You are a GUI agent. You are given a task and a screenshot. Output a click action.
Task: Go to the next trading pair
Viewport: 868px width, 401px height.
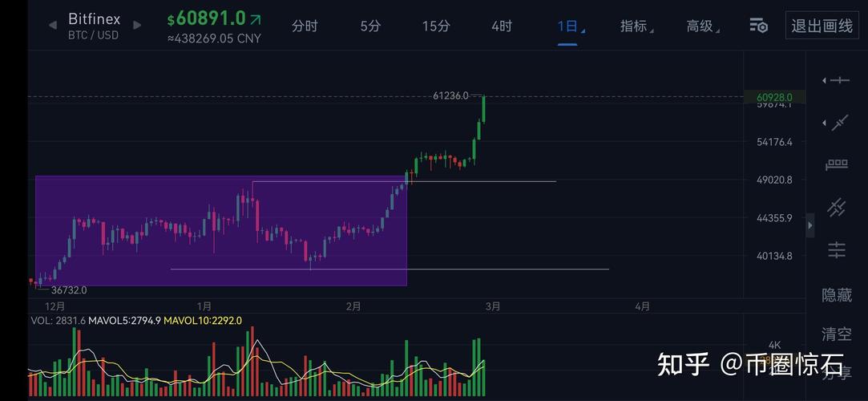(x=137, y=25)
